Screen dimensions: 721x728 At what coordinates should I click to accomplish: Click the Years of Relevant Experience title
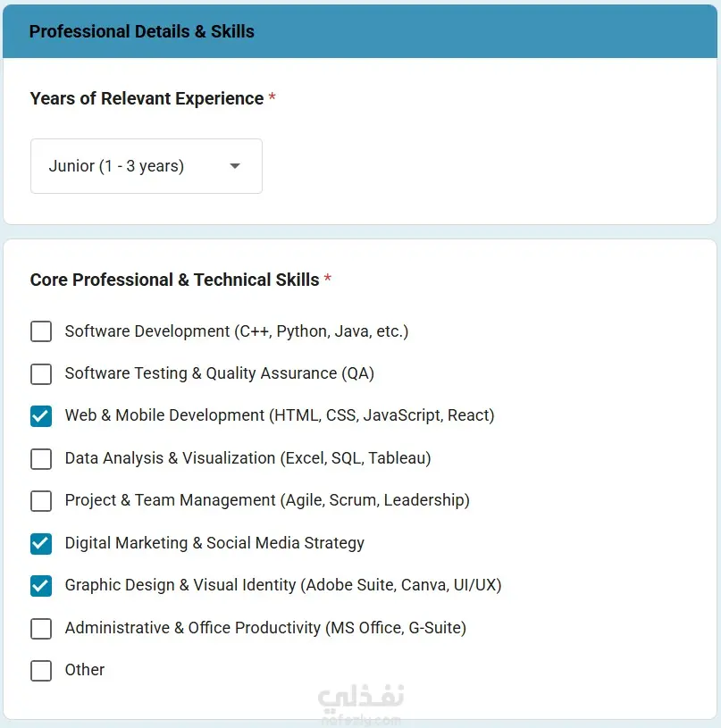[x=147, y=98]
